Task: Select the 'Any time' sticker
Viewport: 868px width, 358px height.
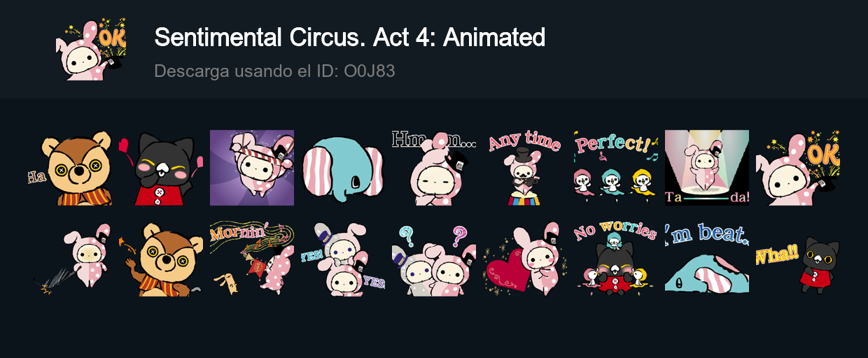Action: pyautogui.click(x=525, y=168)
